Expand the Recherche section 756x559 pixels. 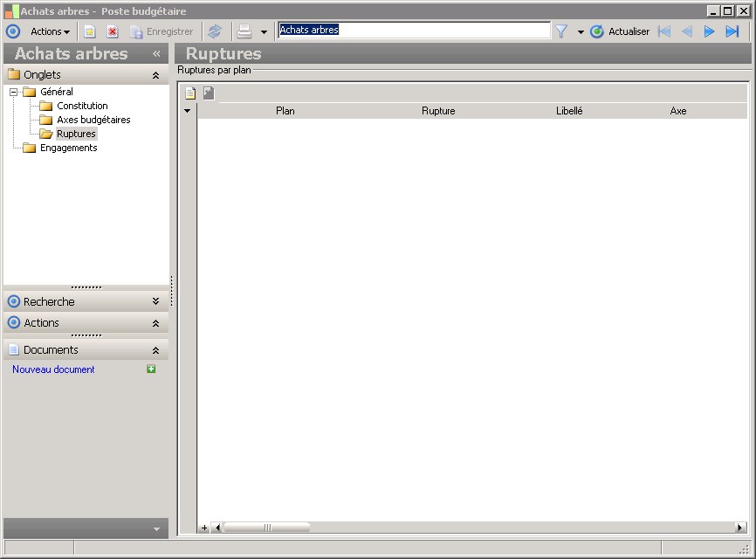click(155, 301)
